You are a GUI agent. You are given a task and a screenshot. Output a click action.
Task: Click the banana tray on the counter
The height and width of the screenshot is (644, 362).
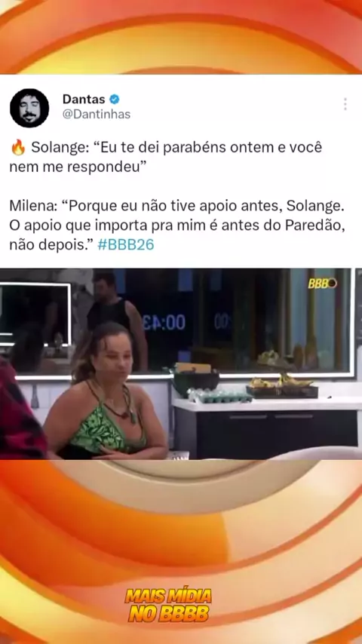(x=282, y=388)
